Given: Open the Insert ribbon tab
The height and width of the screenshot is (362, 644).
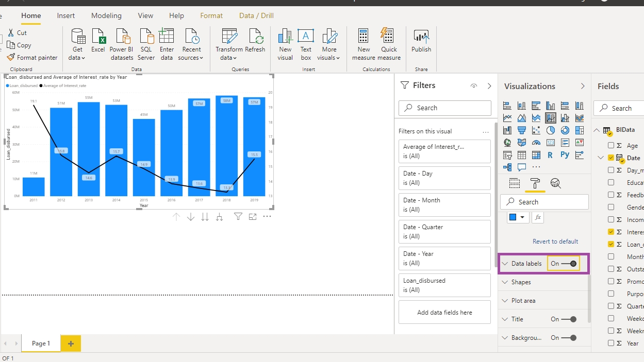Looking at the screenshot, I should coord(66,15).
